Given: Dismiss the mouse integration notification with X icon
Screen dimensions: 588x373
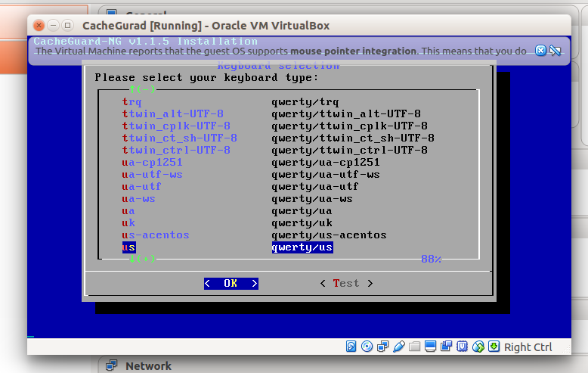Looking at the screenshot, I should point(540,50).
